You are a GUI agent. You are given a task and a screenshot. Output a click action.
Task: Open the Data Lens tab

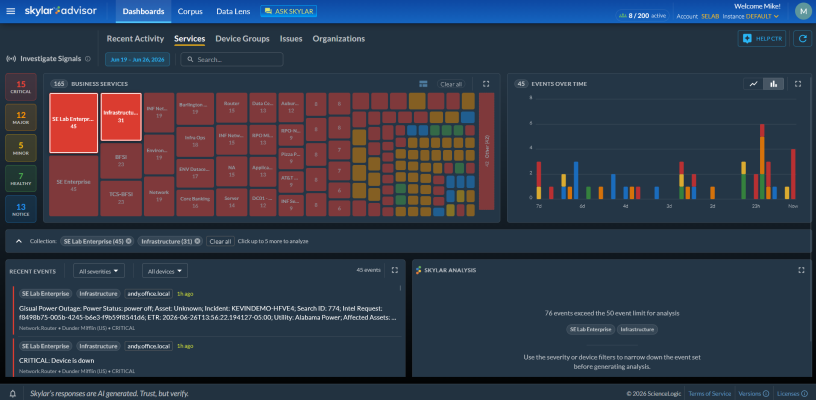point(233,11)
